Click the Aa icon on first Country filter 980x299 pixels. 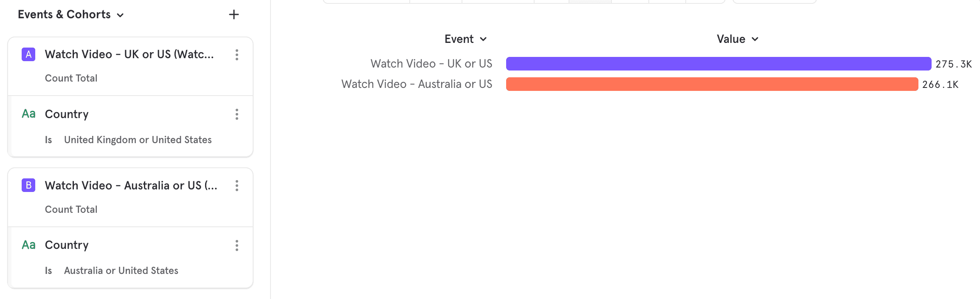28,114
